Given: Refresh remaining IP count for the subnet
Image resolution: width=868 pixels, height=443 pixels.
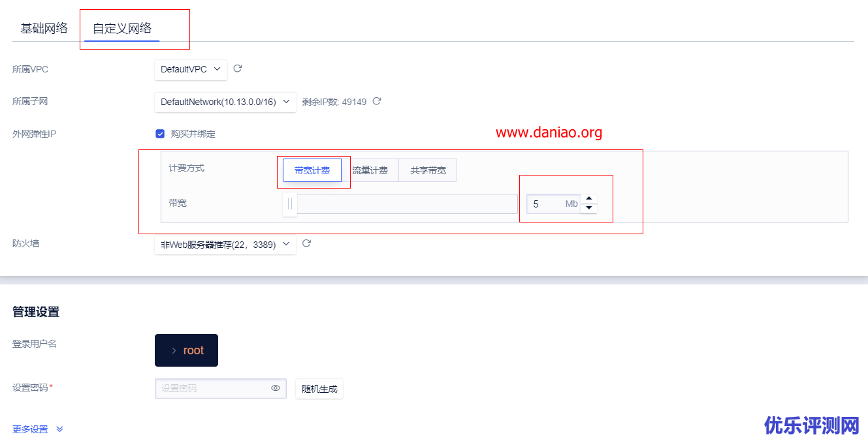Looking at the screenshot, I should point(376,101).
